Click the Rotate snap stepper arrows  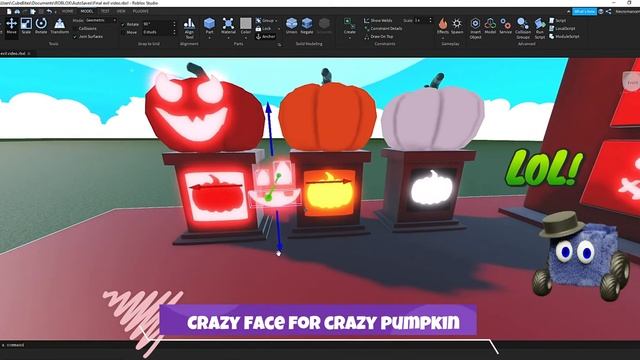175,24
